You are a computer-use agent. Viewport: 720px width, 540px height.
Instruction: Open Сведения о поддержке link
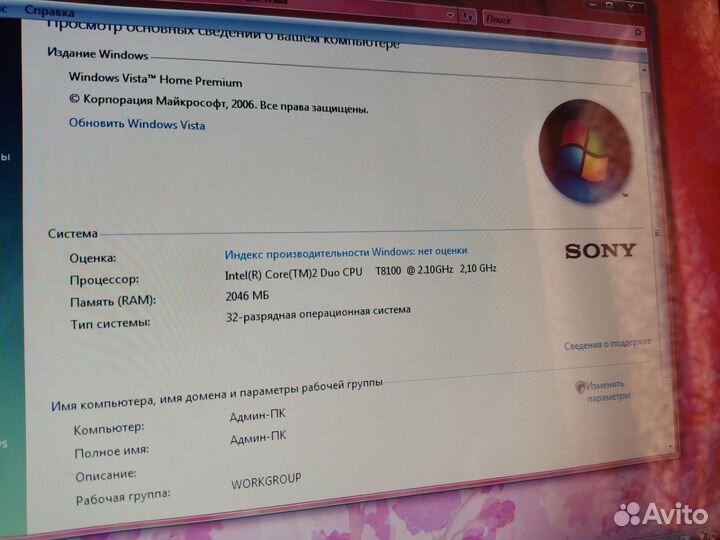607,344
